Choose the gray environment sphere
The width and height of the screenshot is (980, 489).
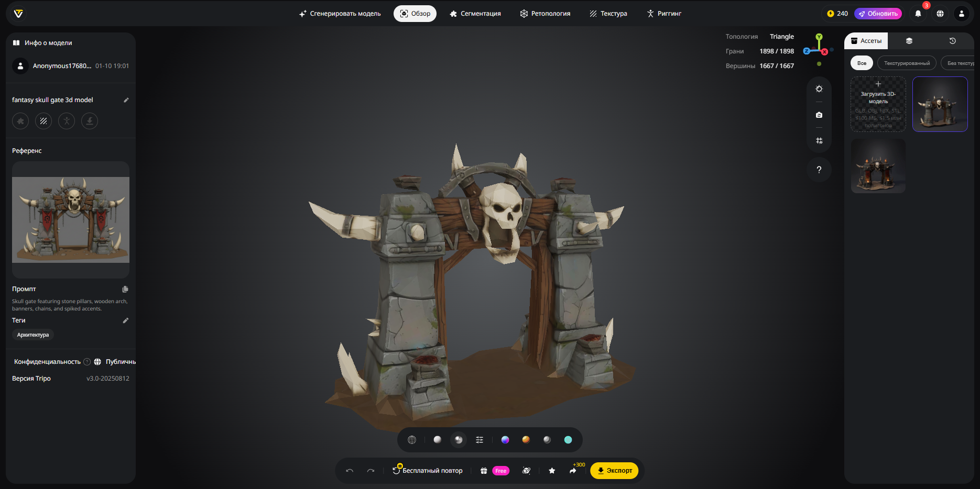[547, 440]
